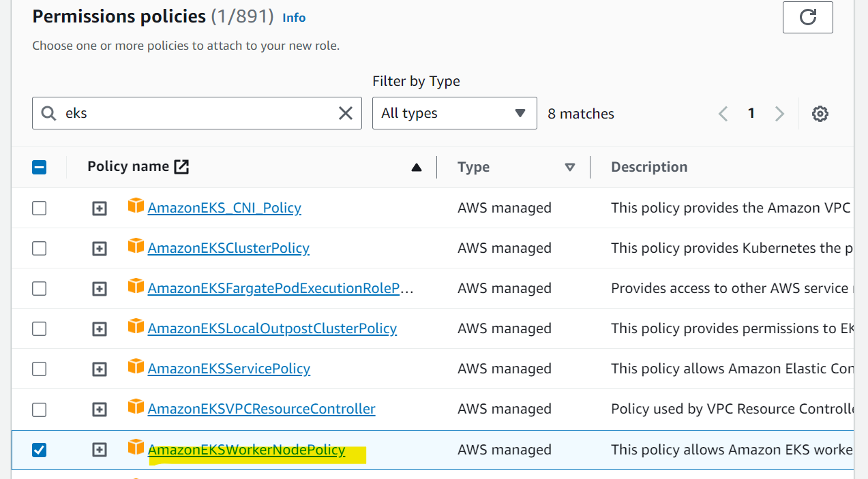
Task: Check the AmazonEKSClusterPolicy checkbox
Action: click(40, 248)
